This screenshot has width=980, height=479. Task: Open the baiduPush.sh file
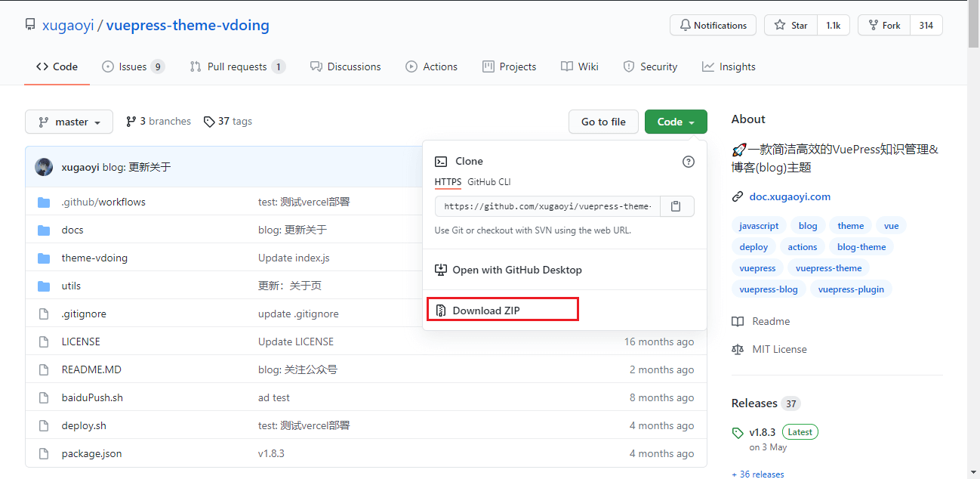[92, 397]
